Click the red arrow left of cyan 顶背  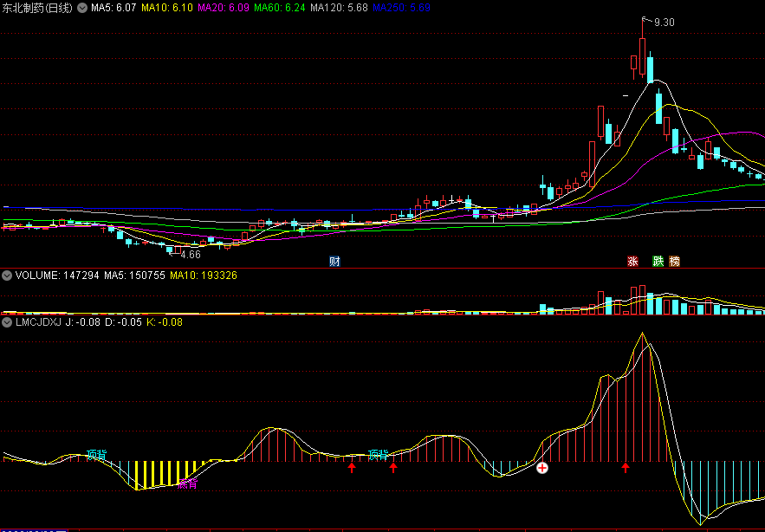point(351,468)
